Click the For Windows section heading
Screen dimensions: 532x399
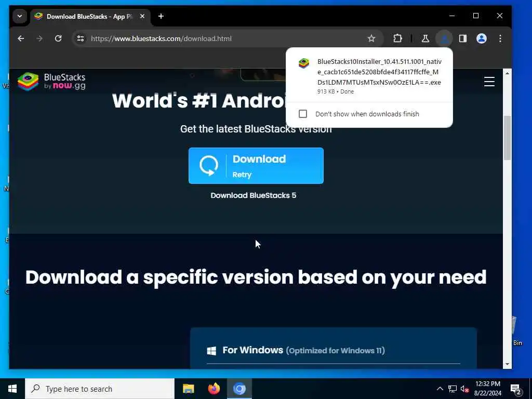pyautogui.click(x=303, y=350)
